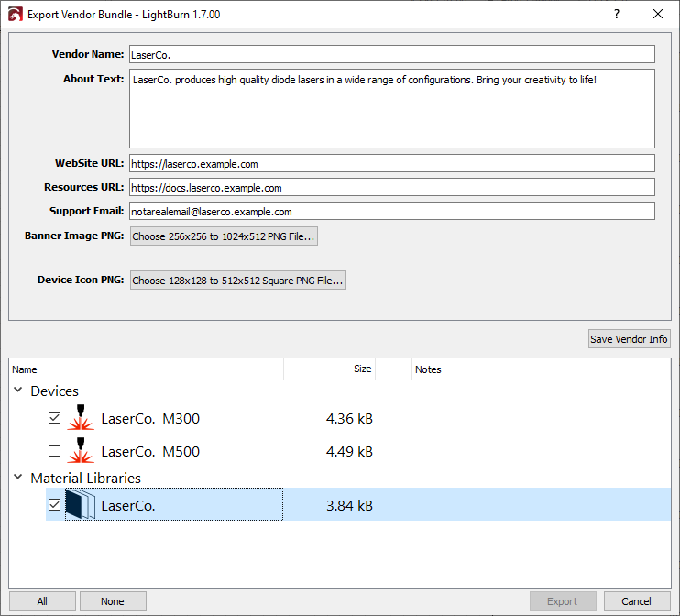Click Save Vendor Info button
The image size is (680, 616).
[629, 339]
